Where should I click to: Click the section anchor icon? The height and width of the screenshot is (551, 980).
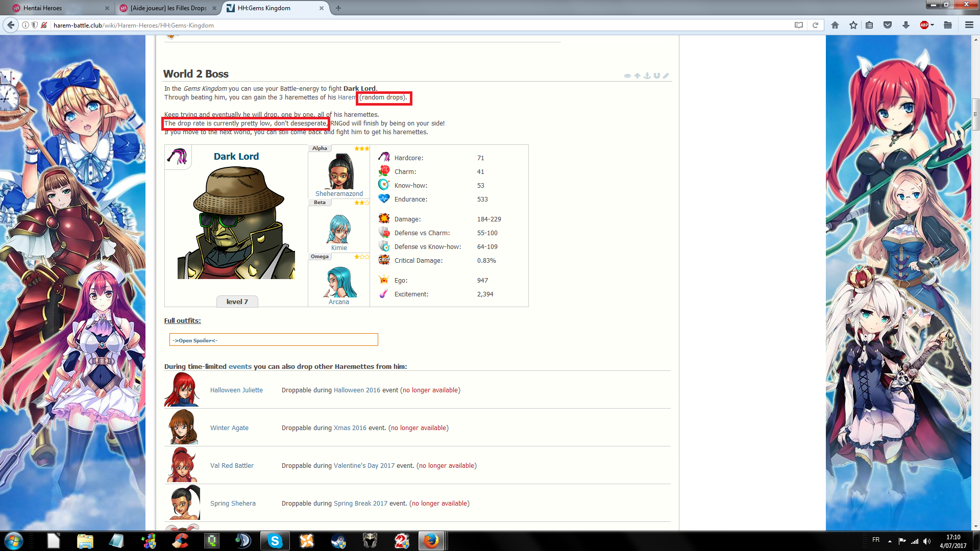647,76
